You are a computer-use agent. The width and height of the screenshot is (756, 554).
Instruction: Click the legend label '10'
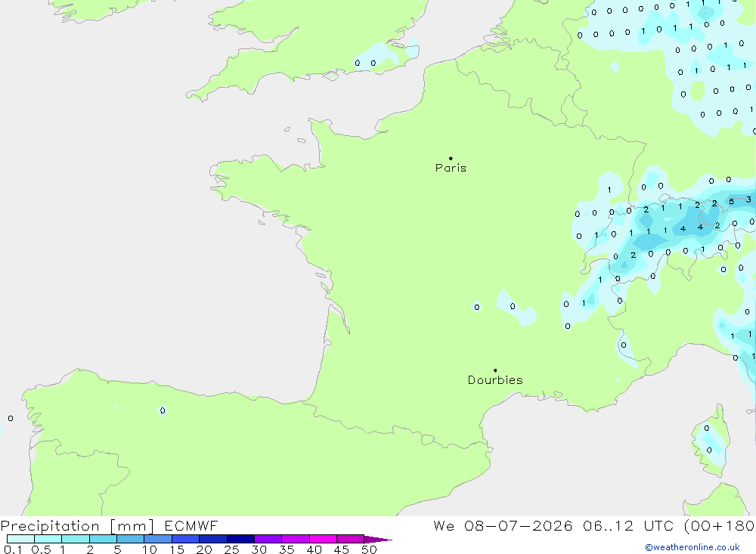coord(150,549)
